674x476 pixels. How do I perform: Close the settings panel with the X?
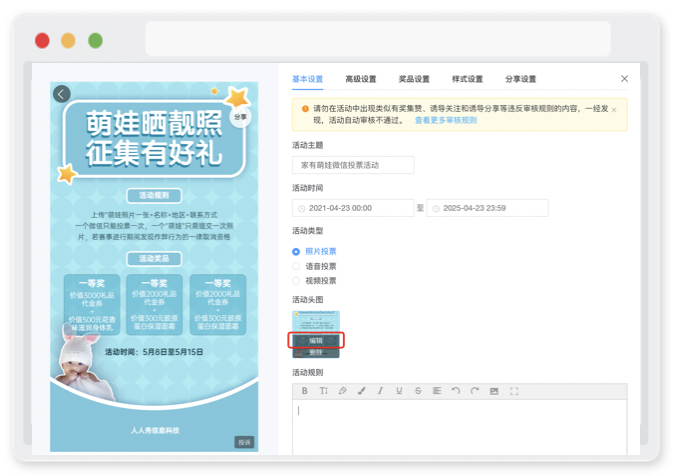624,79
